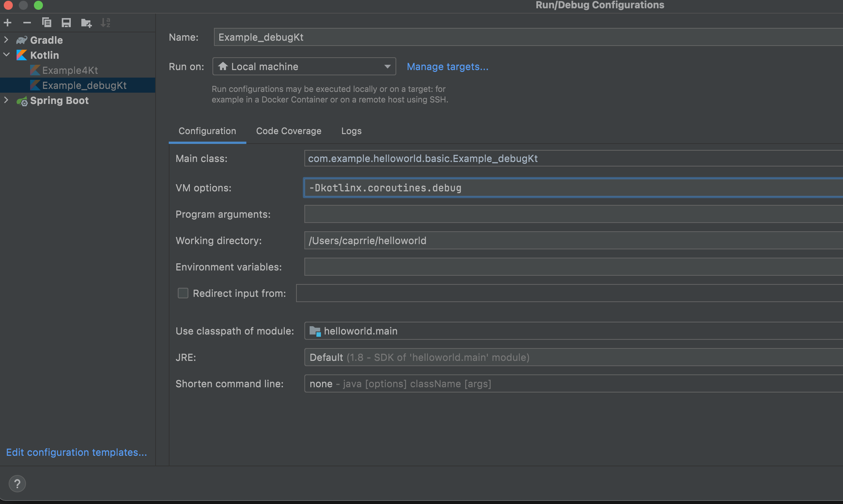This screenshot has height=504, width=843.
Task: Expand the Spring Boot tree node
Action: (6, 100)
